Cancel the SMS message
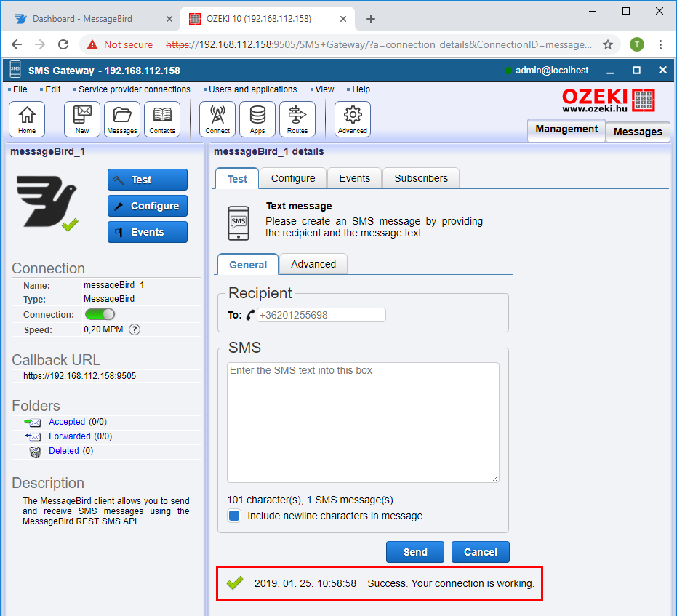Image resolution: width=677 pixels, height=616 pixels. click(481, 552)
